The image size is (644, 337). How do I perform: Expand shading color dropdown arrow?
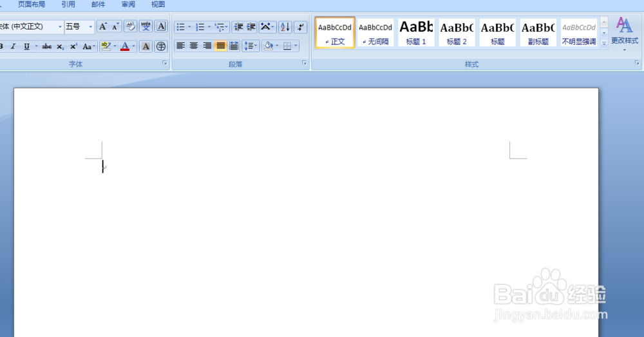(277, 46)
